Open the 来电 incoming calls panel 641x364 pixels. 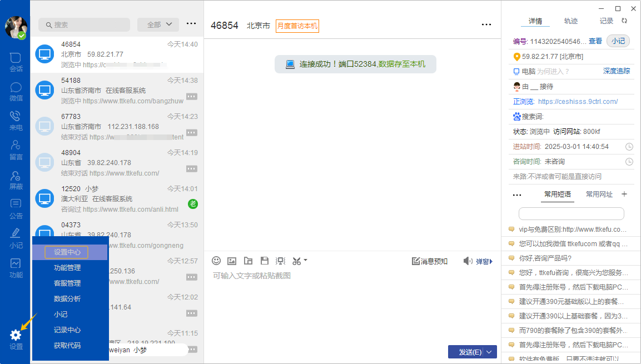click(16, 122)
